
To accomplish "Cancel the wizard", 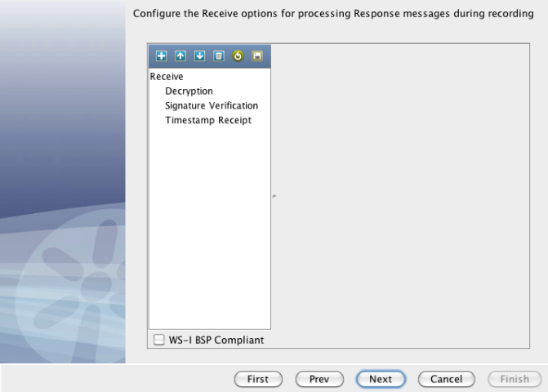I will click(x=446, y=379).
